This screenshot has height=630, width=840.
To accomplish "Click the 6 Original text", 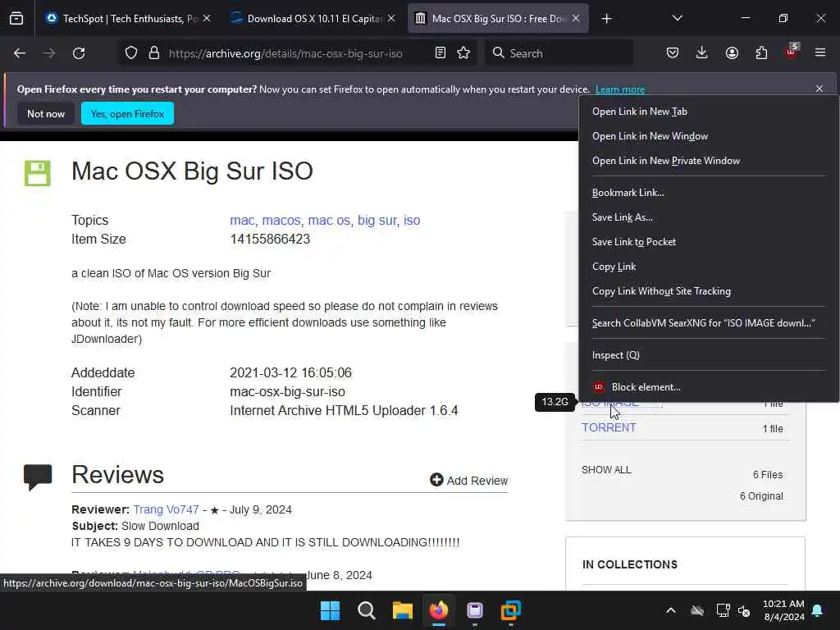I will coord(761,496).
